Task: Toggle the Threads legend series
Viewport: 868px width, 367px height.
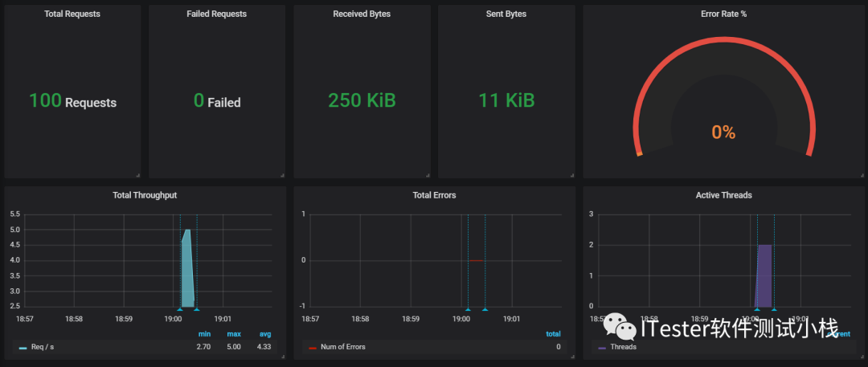Action: coord(623,347)
